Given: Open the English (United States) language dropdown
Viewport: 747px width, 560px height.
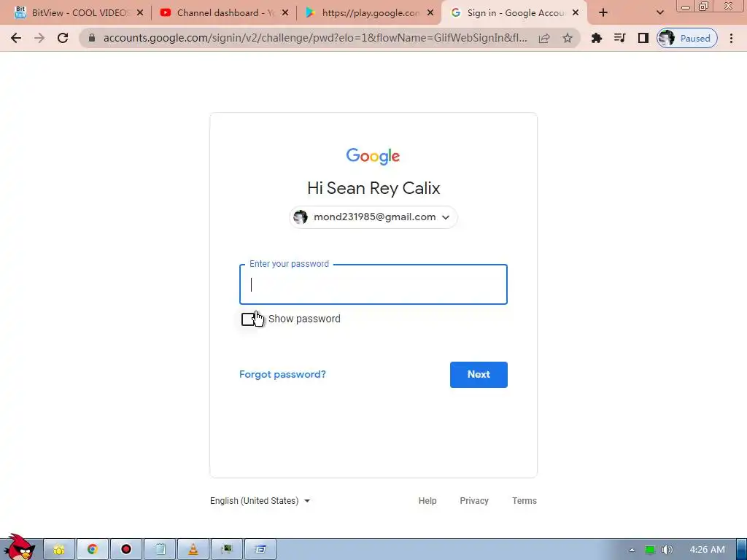Looking at the screenshot, I should click(x=260, y=501).
